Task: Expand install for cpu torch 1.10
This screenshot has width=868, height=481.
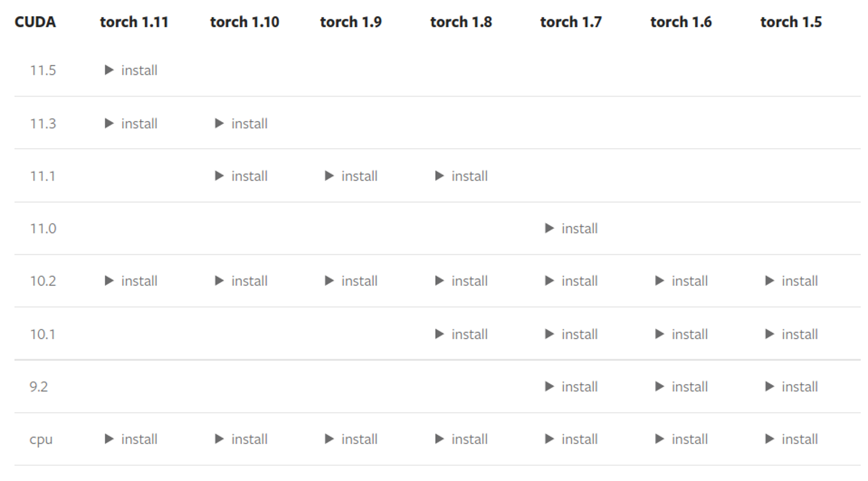Action: 241,439
